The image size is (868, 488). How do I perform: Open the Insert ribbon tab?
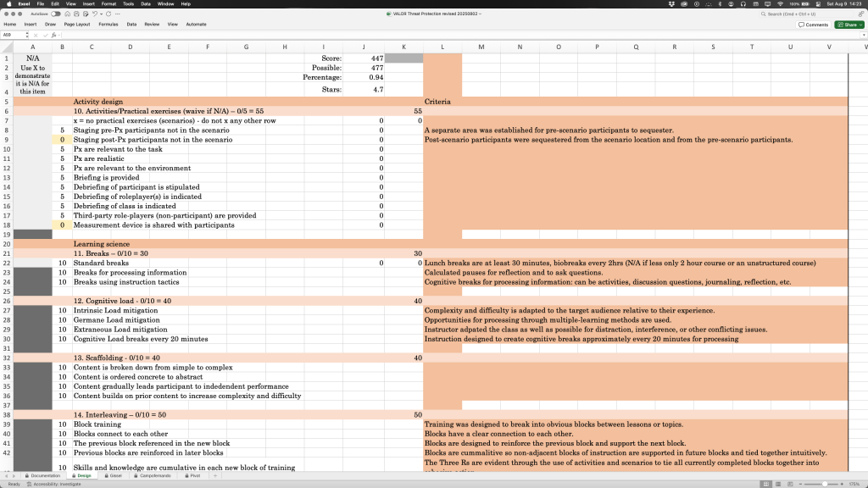click(x=31, y=25)
